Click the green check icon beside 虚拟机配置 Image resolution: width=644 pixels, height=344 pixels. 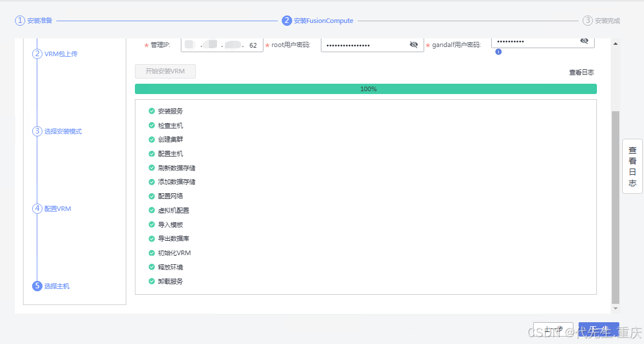(152, 210)
